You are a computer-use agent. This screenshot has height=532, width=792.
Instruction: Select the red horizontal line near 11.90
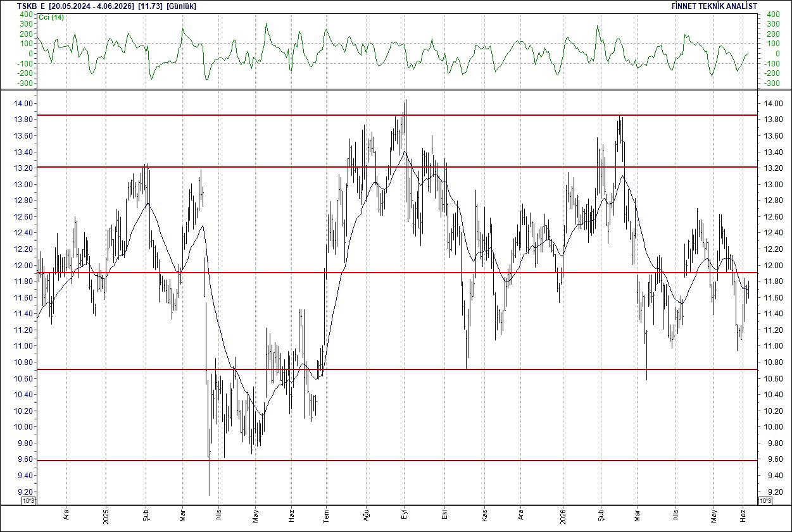click(x=397, y=273)
